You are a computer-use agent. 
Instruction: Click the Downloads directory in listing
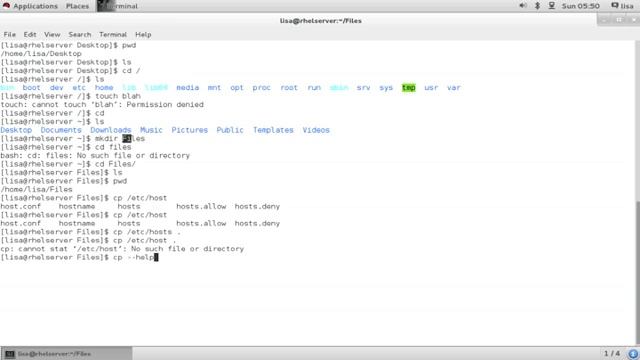click(111, 130)
